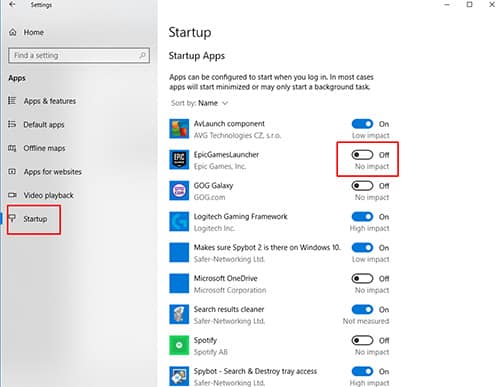Click the EpicGamesLauncher name text
Viewport: 500px width, 387px height.
click(226, 155)
